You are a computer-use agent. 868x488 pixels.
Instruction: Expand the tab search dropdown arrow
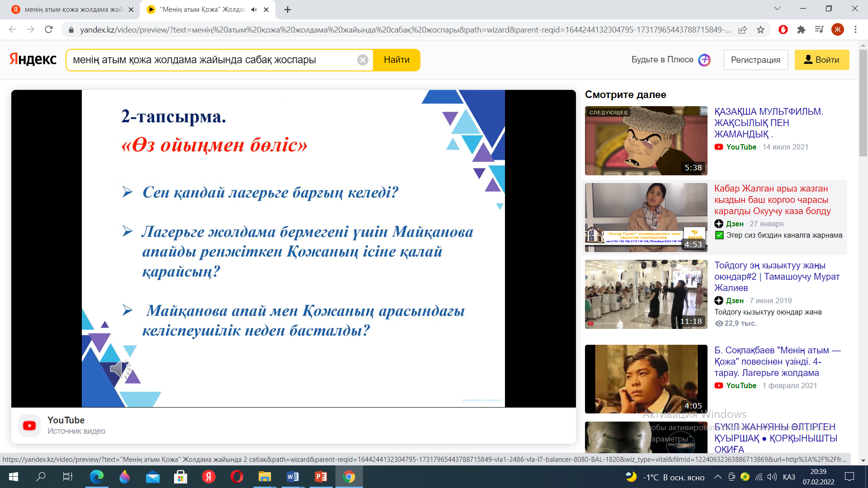(777, 9)
